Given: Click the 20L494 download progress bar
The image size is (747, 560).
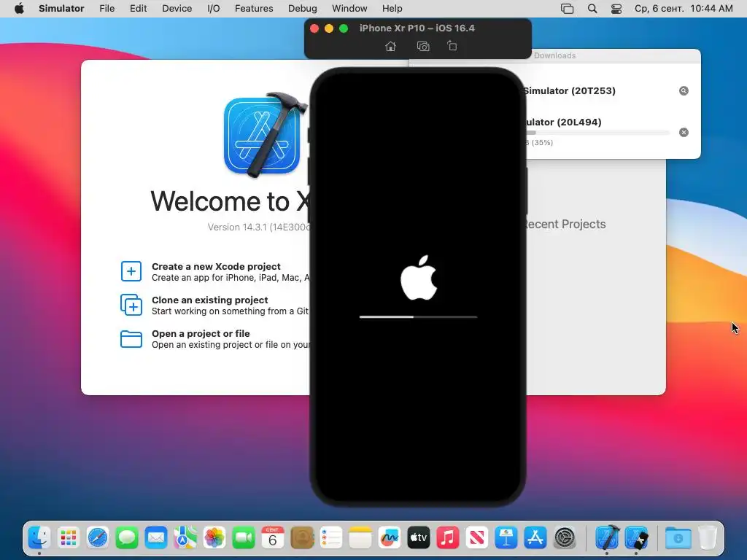Looking at the screenshot, I should click(598, 133).
